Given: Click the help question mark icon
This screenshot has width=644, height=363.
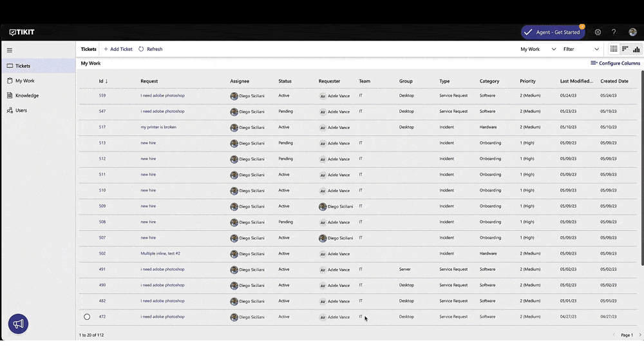Looking at the screenshot, I should (x=614, y=32).
